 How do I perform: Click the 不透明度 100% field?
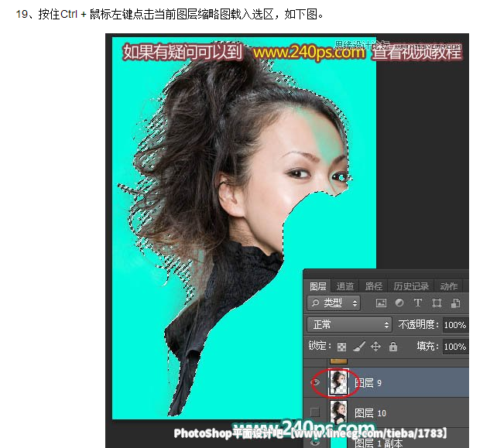coord(455,325)
